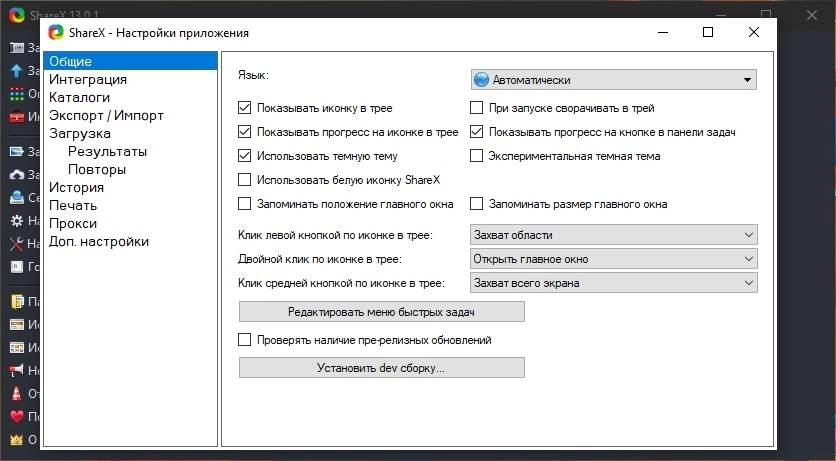Image resolution: width=836 pixels, height=461 pixels.
Task: Expand 'Открыть главное окно' double-click dropdown
Action: [613, 259]
